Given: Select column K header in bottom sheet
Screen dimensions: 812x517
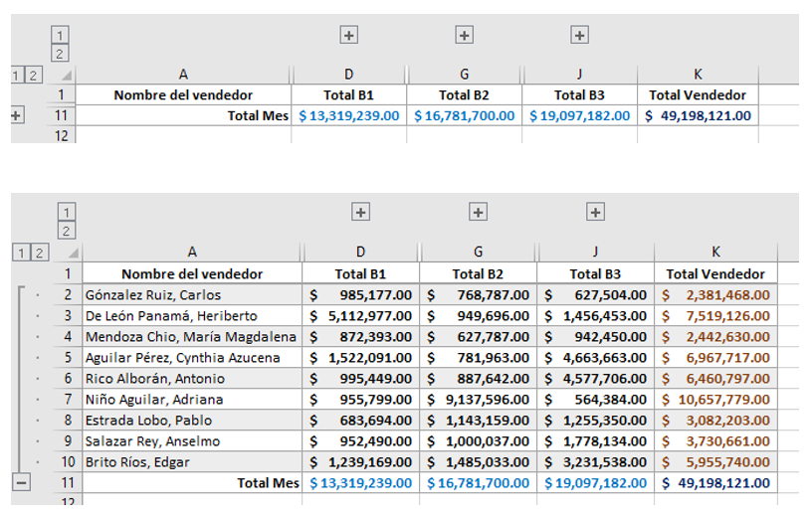Looking at the screenshot, I should tap(715, 252).
